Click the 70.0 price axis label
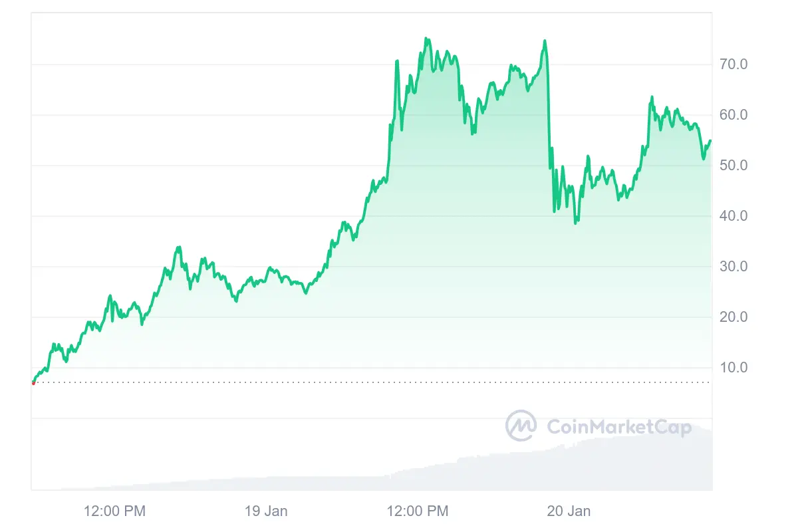 pyautogui.click(x=733, y=65)
